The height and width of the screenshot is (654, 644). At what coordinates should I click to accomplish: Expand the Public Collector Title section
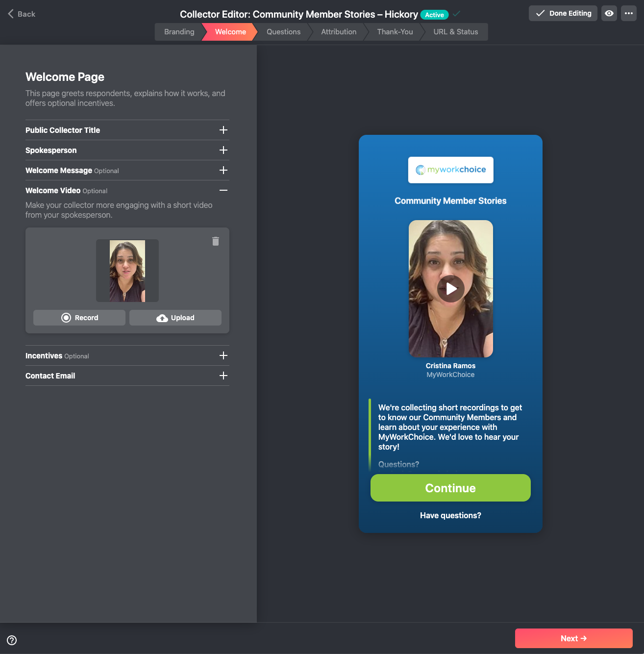pos(223,130)
